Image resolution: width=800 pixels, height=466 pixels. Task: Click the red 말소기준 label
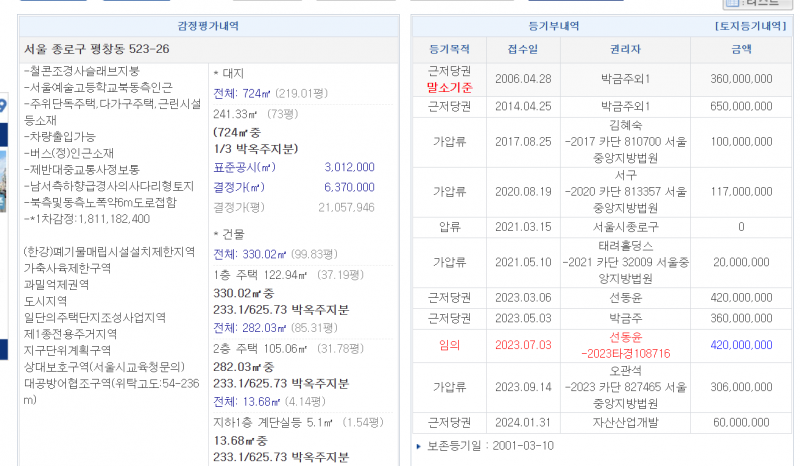(449, 87)
